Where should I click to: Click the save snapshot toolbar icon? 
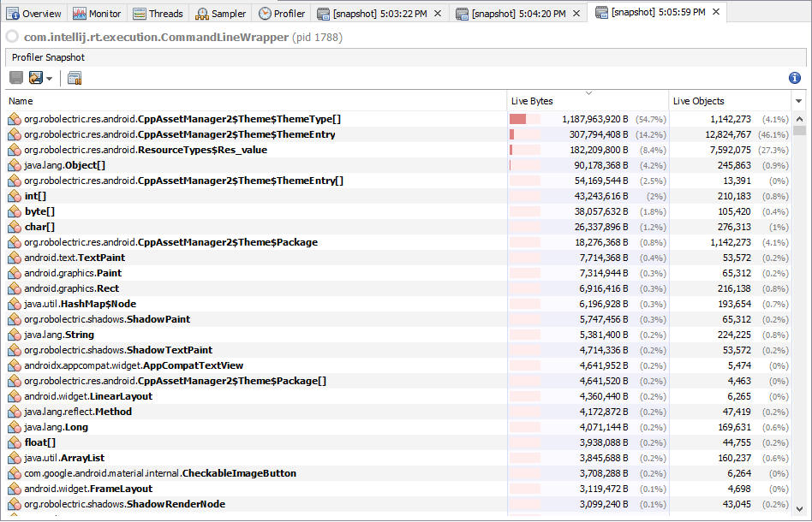pyautogui.click(x=15, y=78)
